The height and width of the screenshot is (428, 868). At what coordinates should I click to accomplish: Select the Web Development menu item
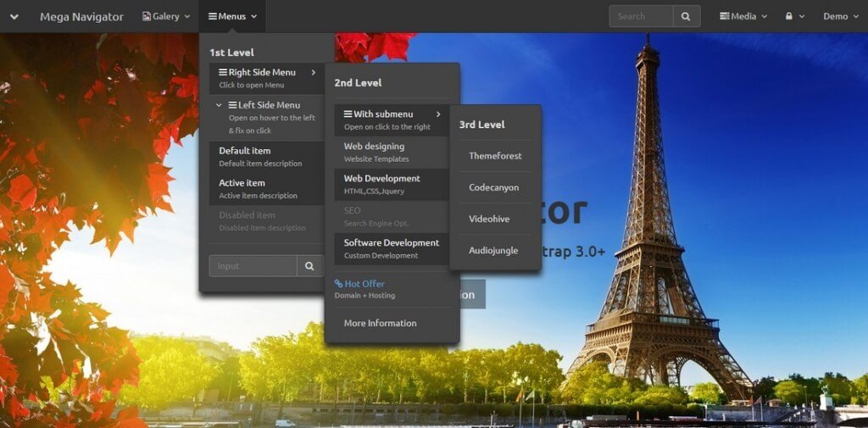381,179
